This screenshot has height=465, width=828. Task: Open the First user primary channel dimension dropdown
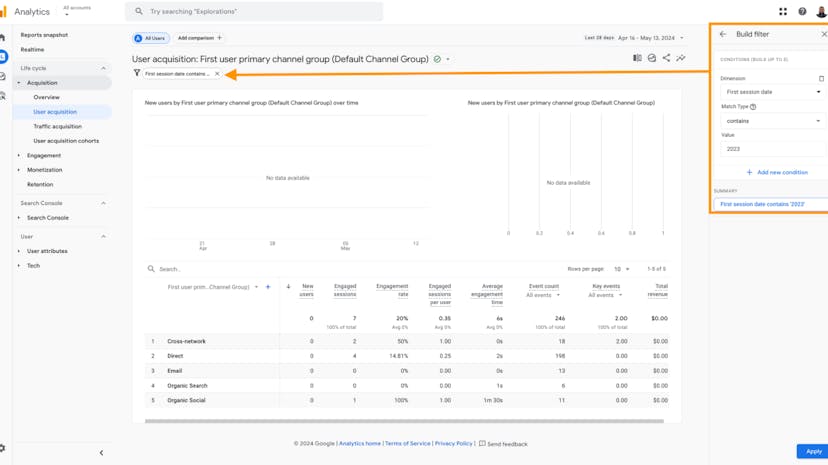[212, 287]
